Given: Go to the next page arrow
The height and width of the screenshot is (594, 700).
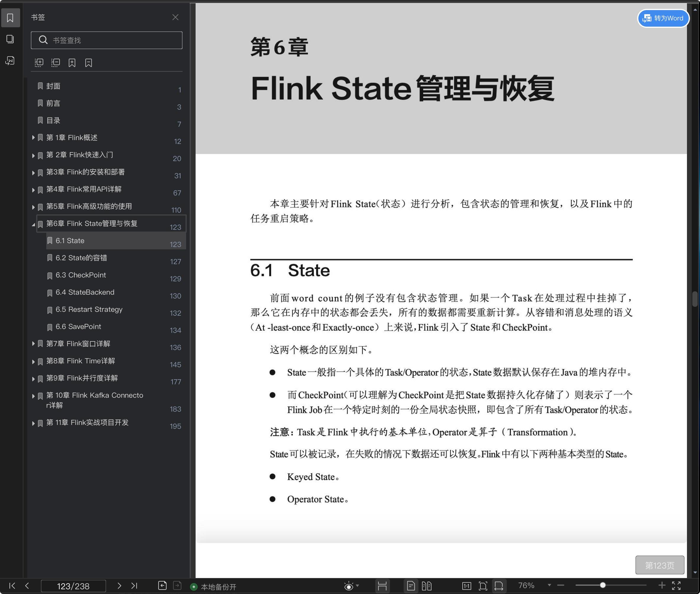Looking at the screenshot, I should (119, 586).
